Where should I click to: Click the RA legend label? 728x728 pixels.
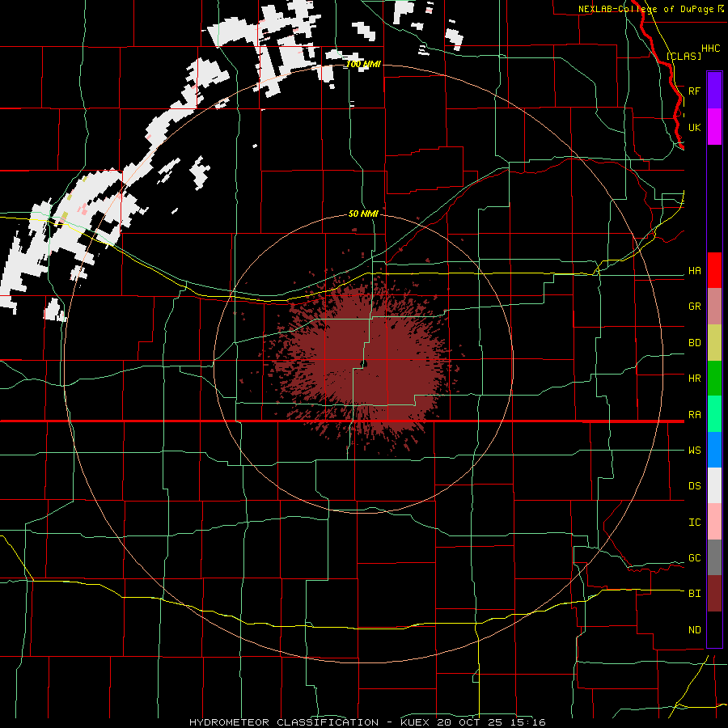coord(694,415)
